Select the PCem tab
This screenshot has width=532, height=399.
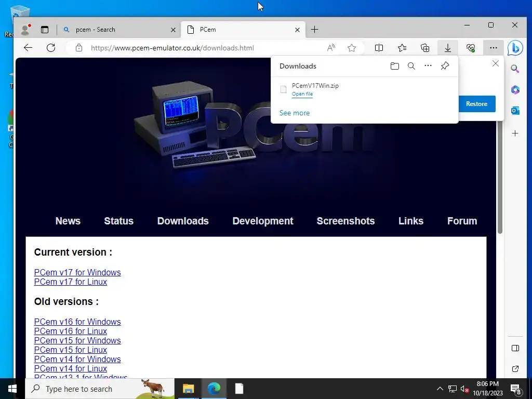point(243,30)
